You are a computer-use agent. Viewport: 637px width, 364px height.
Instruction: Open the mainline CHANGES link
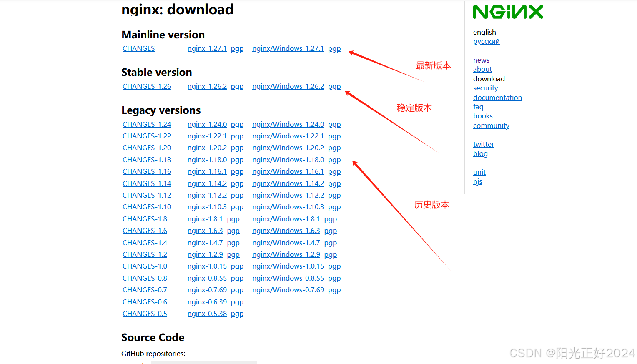138,48
